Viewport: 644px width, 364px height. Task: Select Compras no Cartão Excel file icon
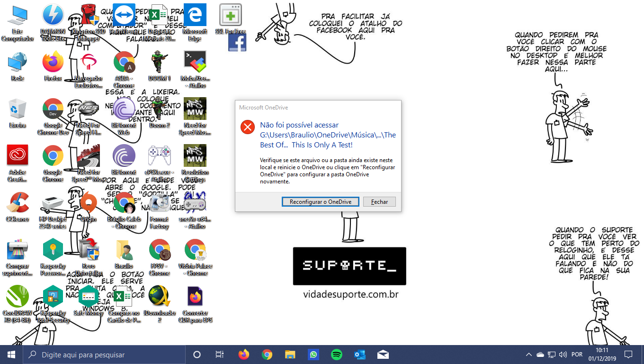click(x=124, y=305)
